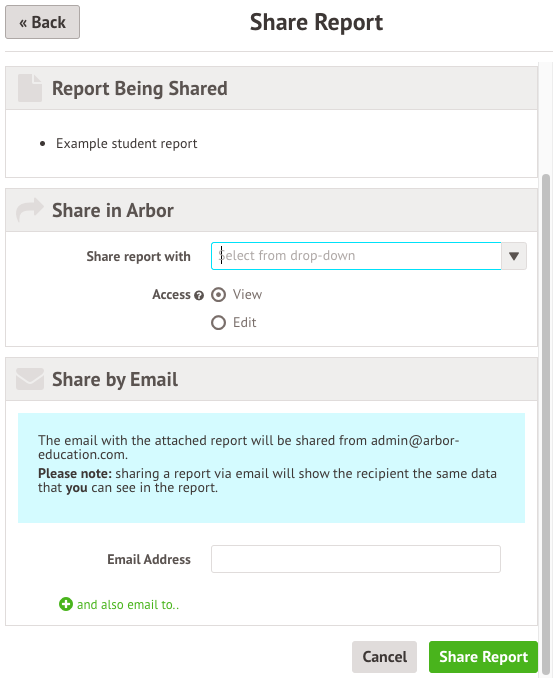Click the envelope icon beside Share by Email
This screenshot has height=679, width=559.
pos(30,379)
